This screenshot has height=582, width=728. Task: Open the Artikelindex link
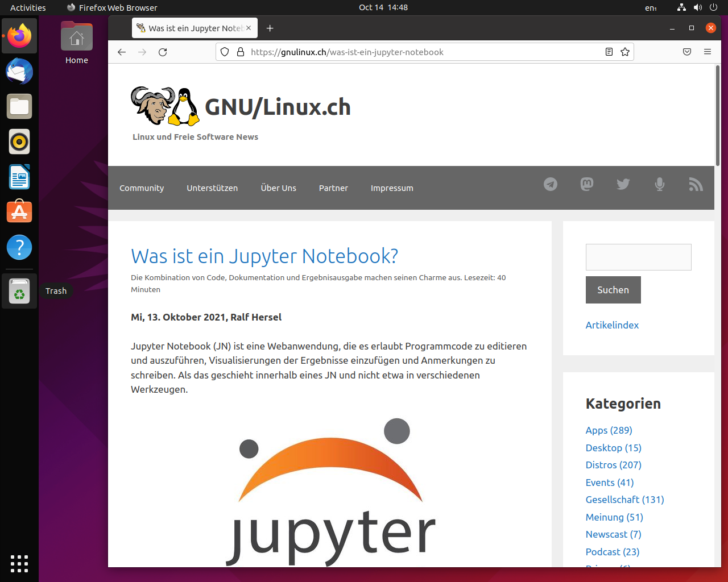pyautogui.click(x=612, y=325)
